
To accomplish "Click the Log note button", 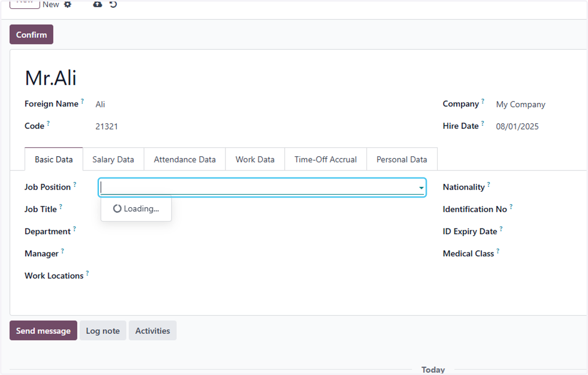I will click(x=103, y=331).
